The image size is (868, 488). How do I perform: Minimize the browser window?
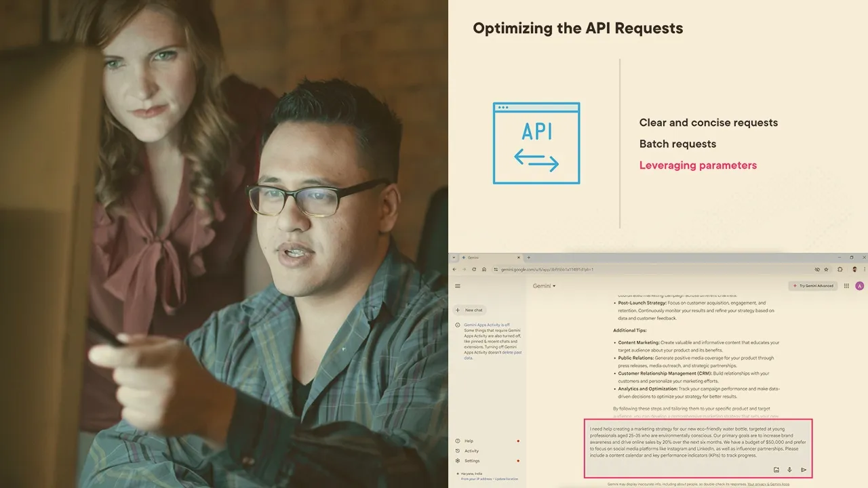[x=840, y=258]
